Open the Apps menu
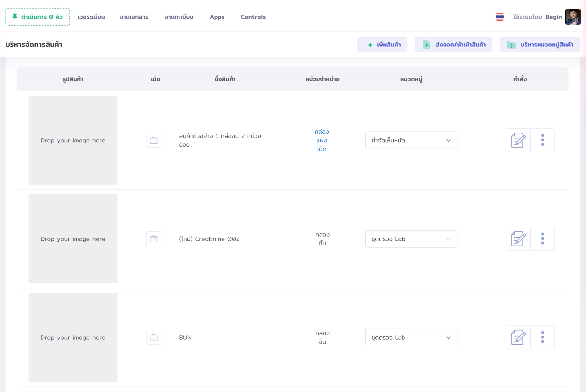The height and width of the screenshot is (392, 586). 217,17
